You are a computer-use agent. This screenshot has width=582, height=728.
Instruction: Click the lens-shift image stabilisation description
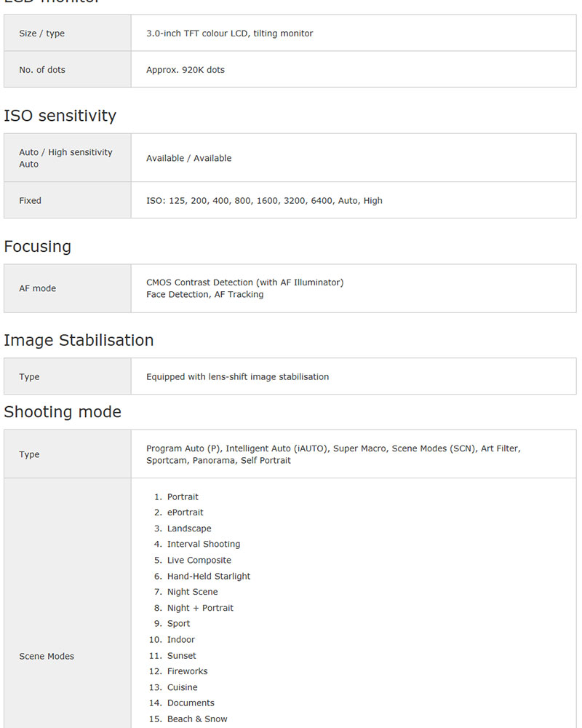pos(237,377)
